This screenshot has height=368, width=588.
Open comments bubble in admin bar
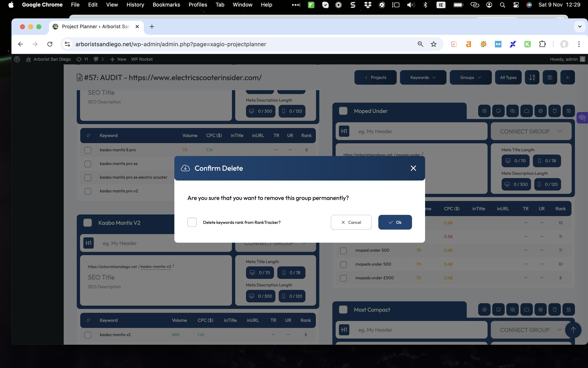pyautogui.click(x=99, y=59)
